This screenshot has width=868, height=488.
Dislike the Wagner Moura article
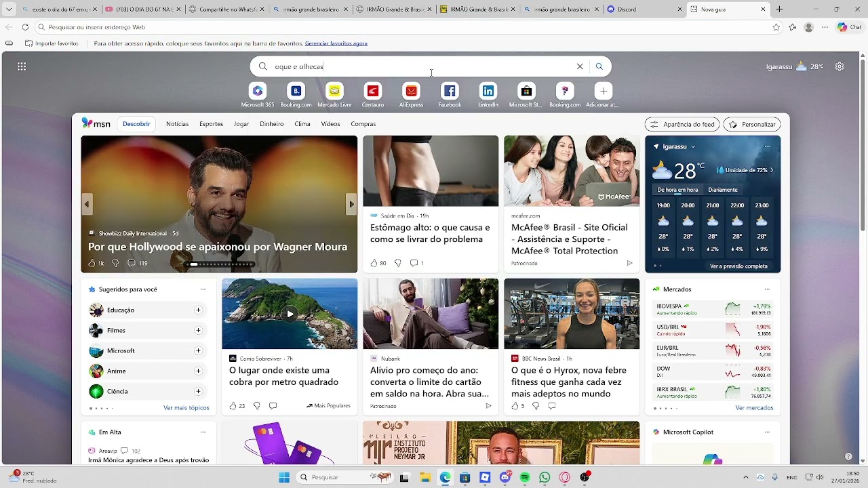pyautogui.click(x=115, y=263)
